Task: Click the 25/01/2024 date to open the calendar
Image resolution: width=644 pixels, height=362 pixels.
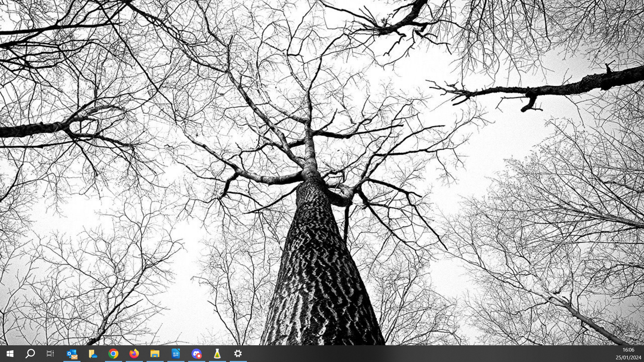Action: point(628,358)
